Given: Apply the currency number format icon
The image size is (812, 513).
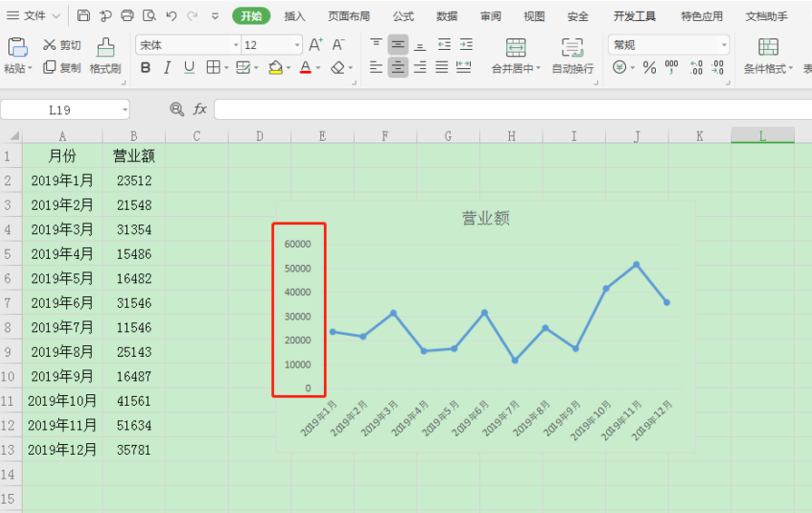Looking at the screenshot, I should click(x=620, y=67).
